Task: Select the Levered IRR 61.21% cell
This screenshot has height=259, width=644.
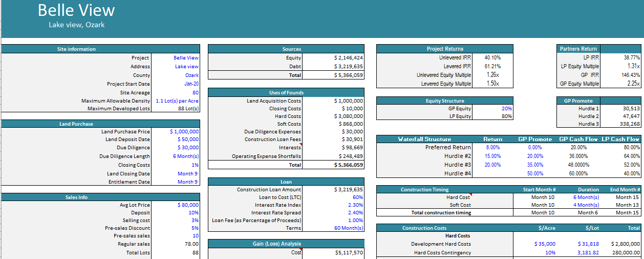Action: point(492,66)
